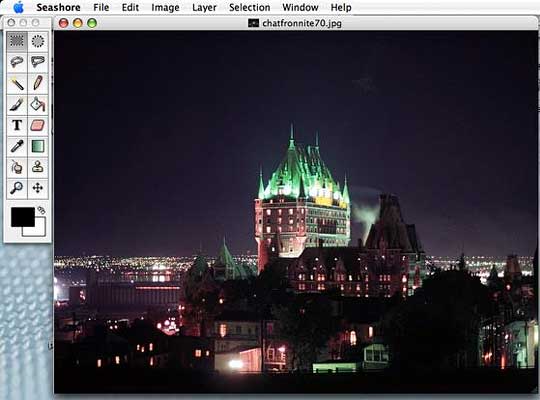Activate the Text tool

coord(17,125)
